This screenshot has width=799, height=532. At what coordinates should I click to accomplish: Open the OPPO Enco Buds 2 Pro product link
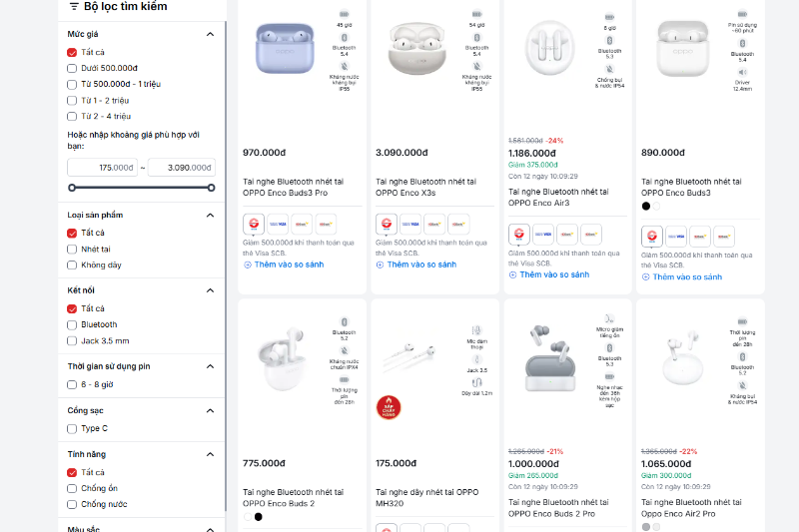tap(554, 507)
